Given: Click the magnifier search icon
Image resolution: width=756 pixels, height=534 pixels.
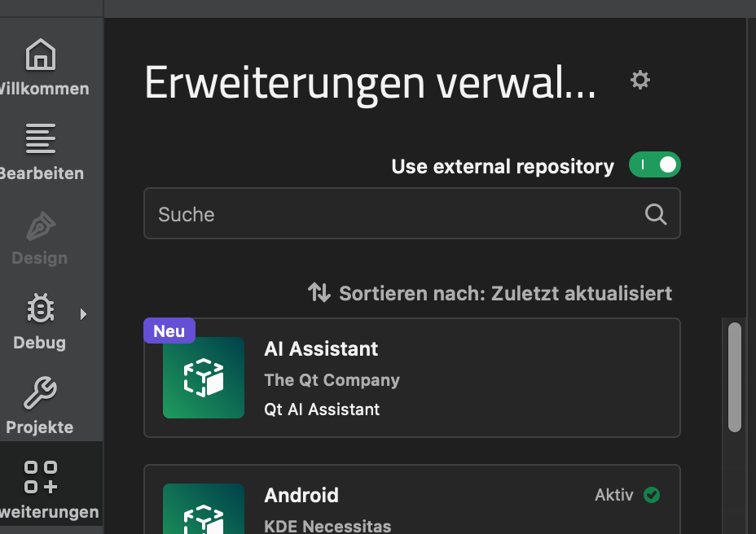Looking at the screenshot, I should (656, 214).
